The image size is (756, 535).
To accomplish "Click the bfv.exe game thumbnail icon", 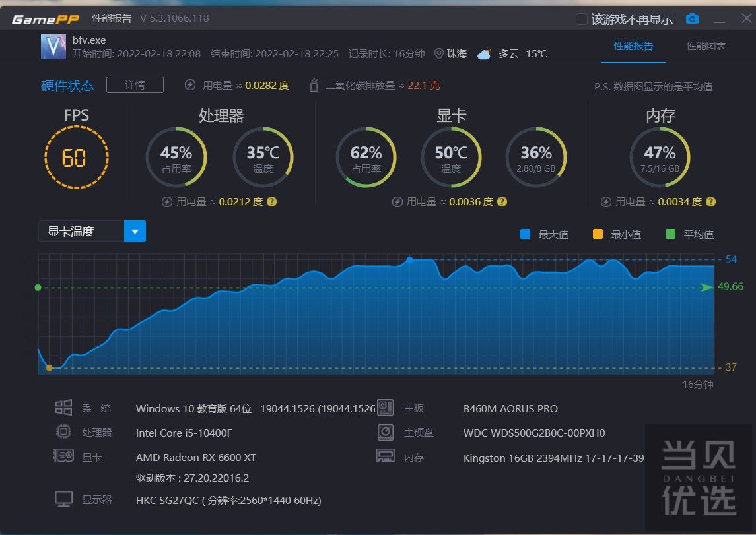I will coord(53,47).
